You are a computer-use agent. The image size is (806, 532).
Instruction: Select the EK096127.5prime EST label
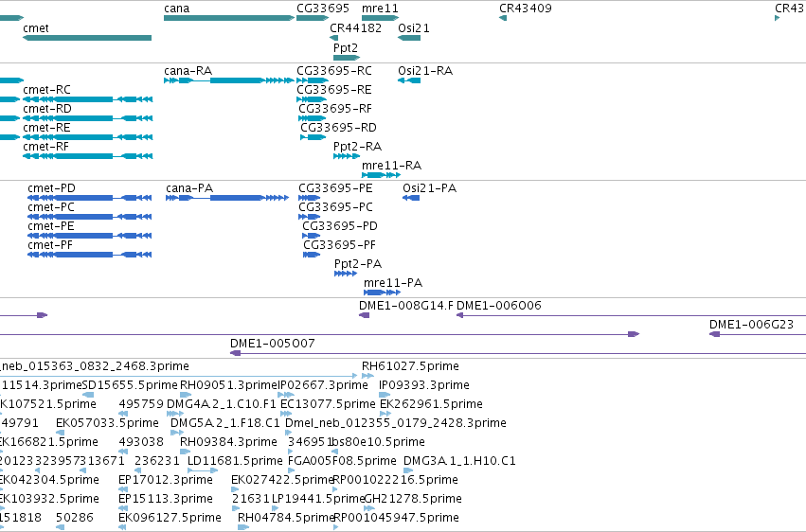[170, 519]
